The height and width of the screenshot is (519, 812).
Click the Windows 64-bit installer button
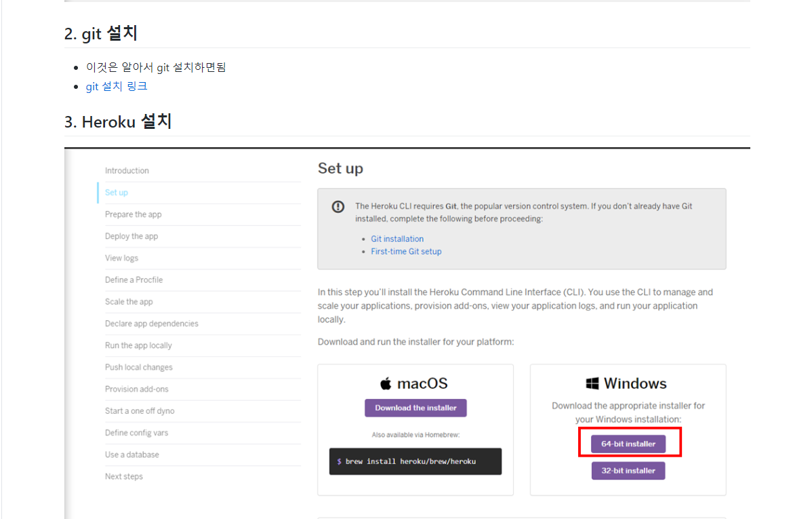pos(628,444)
